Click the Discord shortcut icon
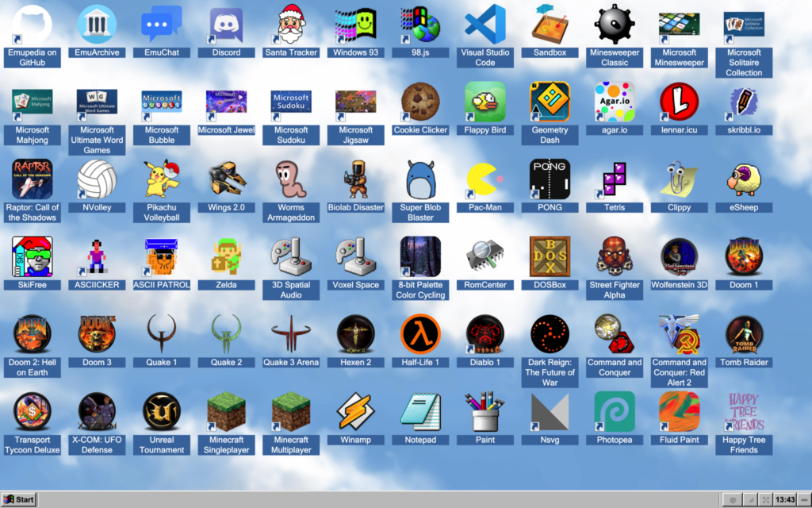The image size is (812, 508). pos(226,25)
